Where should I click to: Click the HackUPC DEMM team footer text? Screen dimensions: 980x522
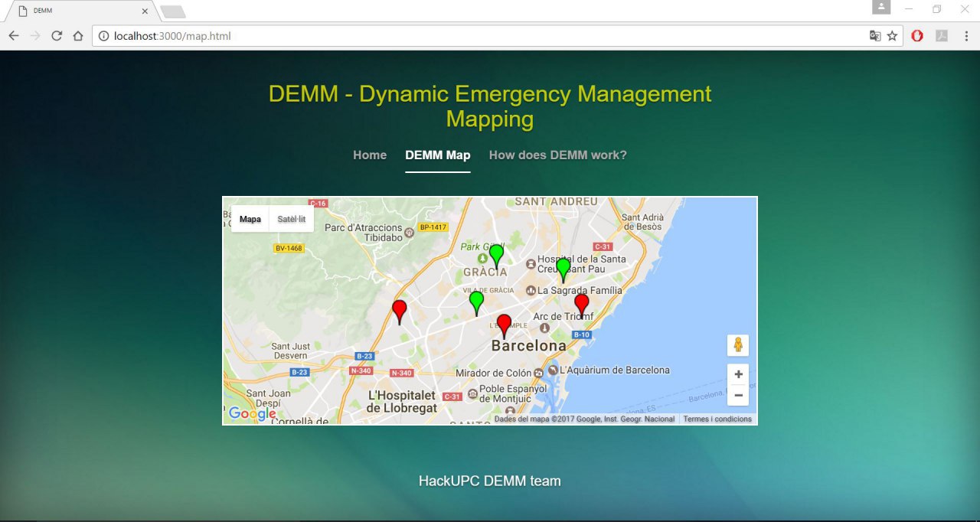tap(490, 481)
